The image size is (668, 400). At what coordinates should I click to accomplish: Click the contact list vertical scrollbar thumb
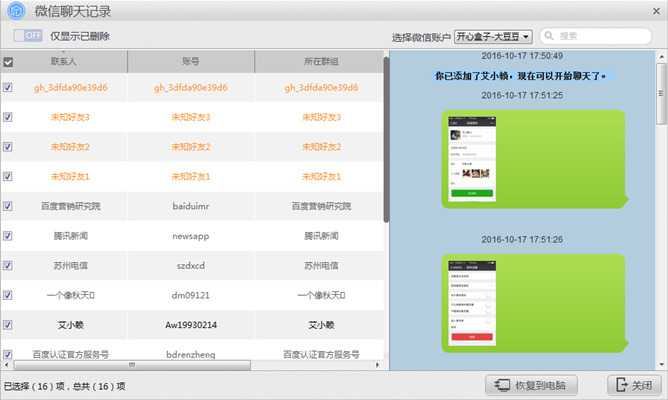[x=386, y=140]
